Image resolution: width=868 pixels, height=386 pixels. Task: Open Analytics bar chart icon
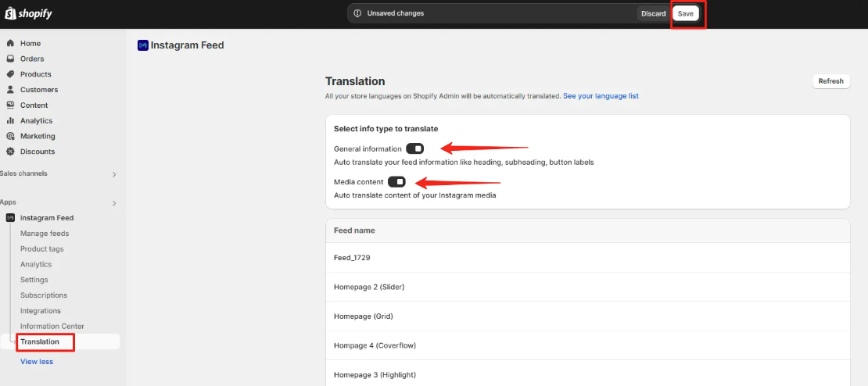[10, 120]
